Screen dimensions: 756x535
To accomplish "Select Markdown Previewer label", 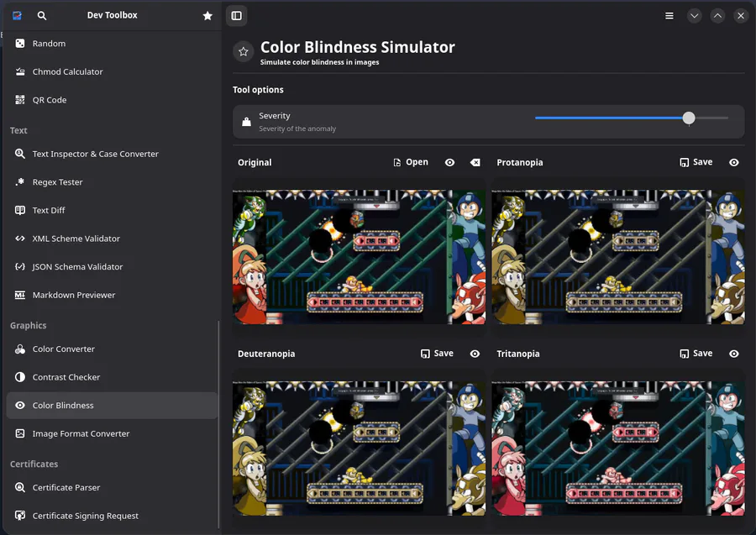I will point(74,295).
